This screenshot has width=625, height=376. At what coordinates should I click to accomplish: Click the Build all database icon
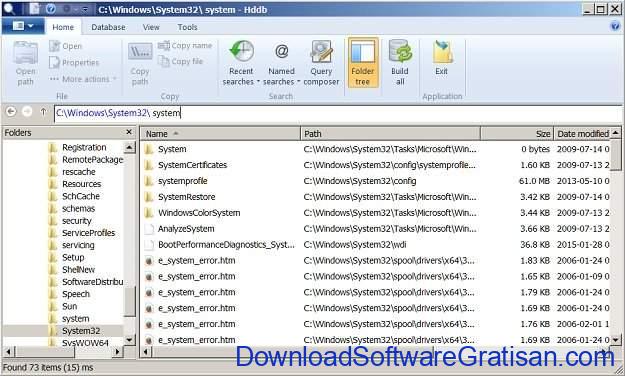[400, 63]
